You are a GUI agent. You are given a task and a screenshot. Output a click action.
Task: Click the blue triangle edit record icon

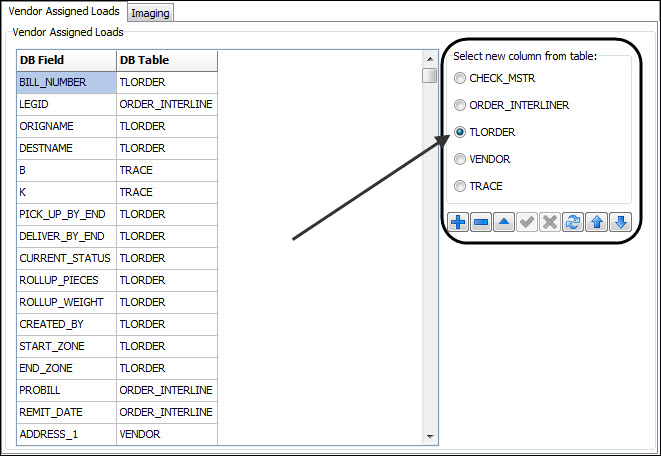click(504, 222)
